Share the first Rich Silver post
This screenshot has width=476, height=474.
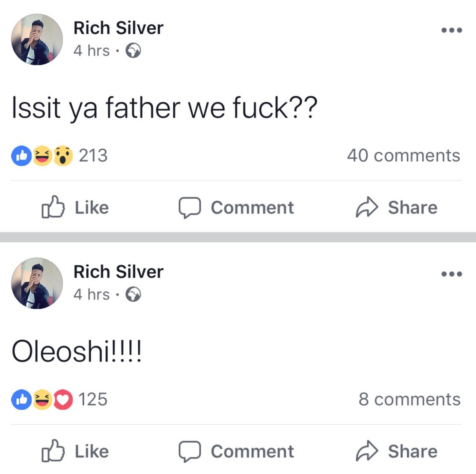[x=397, y=207]
